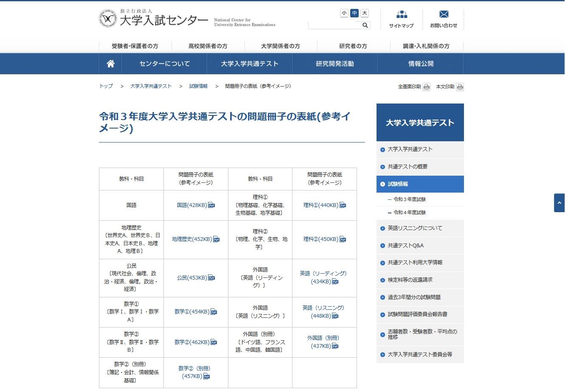Open sidebar item 検定料等の返還請求

pos(420,280)
